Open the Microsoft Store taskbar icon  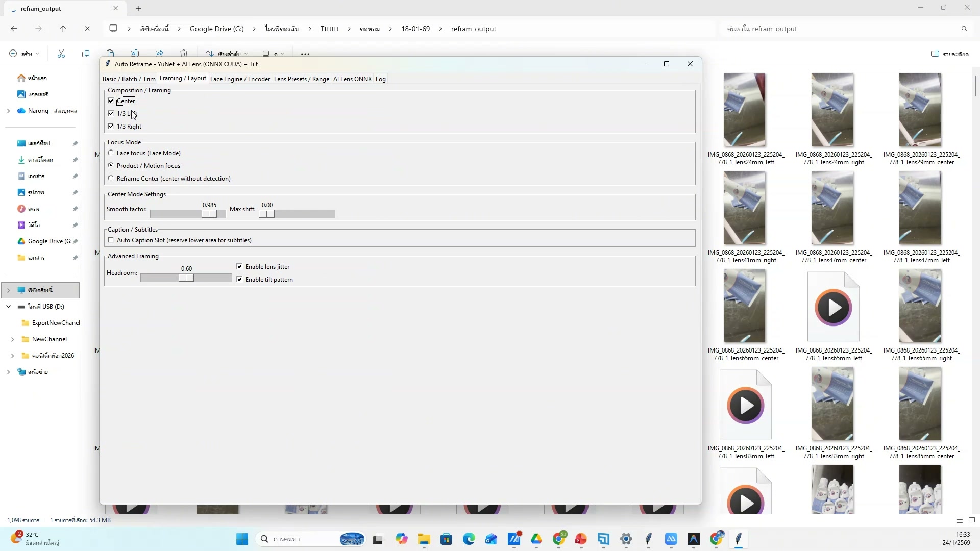pyautogui.click(x=447, y=539)
